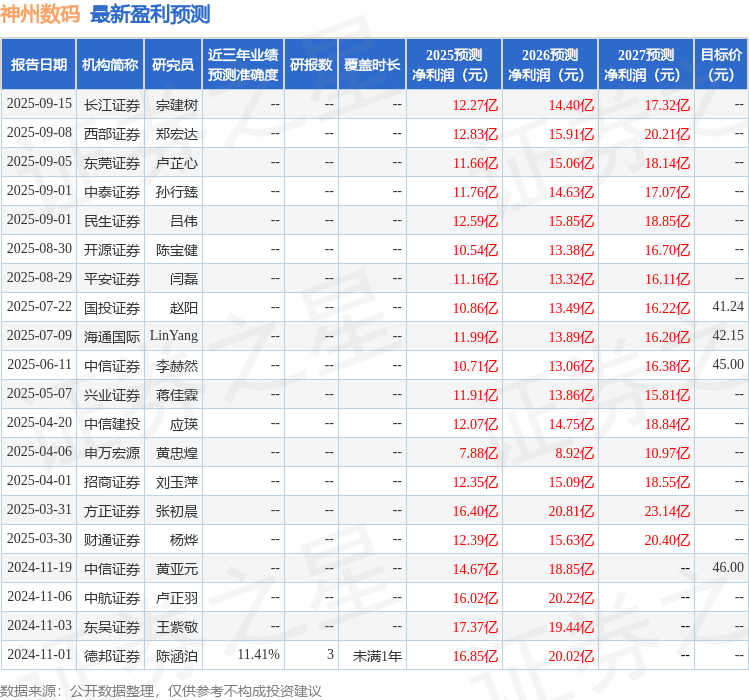
Task: Click researcher name 李赫然
Action: (177, 366)
